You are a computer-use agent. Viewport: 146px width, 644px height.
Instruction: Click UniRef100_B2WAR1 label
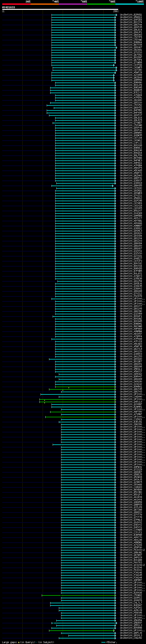pyautogui.click(x=131, y=407)
